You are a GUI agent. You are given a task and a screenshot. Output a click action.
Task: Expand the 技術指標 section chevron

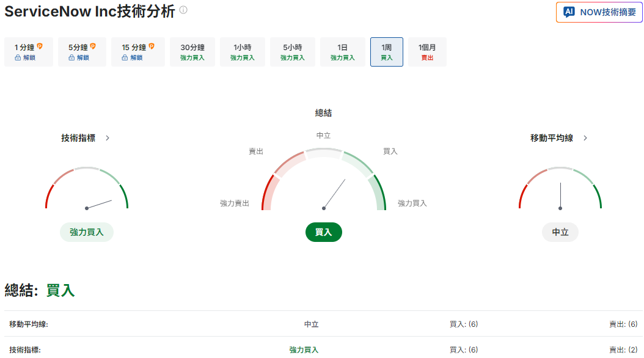[108, 138]
